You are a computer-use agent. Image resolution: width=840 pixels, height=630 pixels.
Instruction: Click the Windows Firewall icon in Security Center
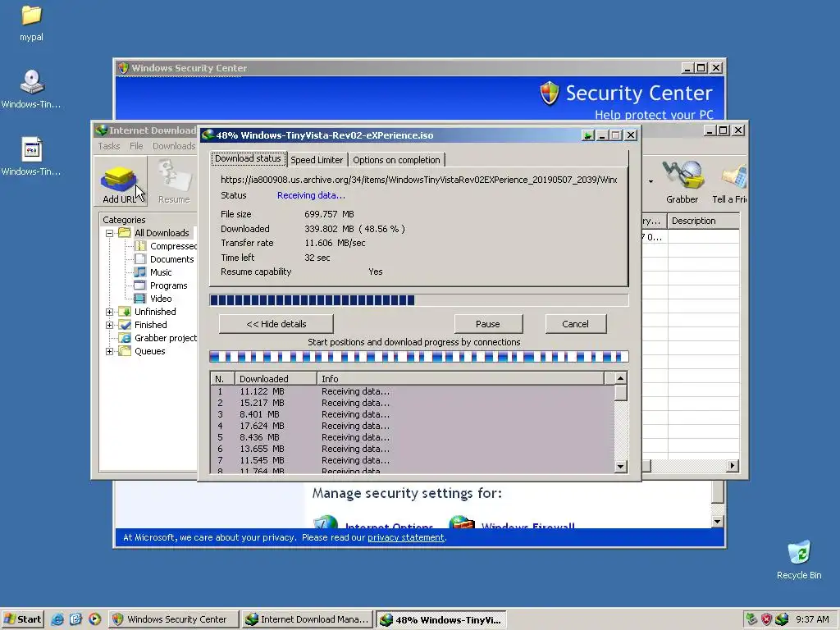coord(462,522)
